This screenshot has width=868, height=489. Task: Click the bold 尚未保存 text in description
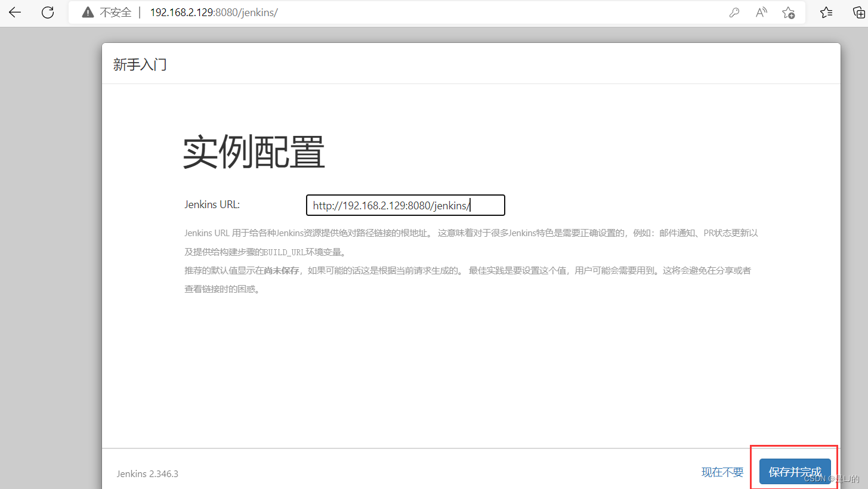282,270
